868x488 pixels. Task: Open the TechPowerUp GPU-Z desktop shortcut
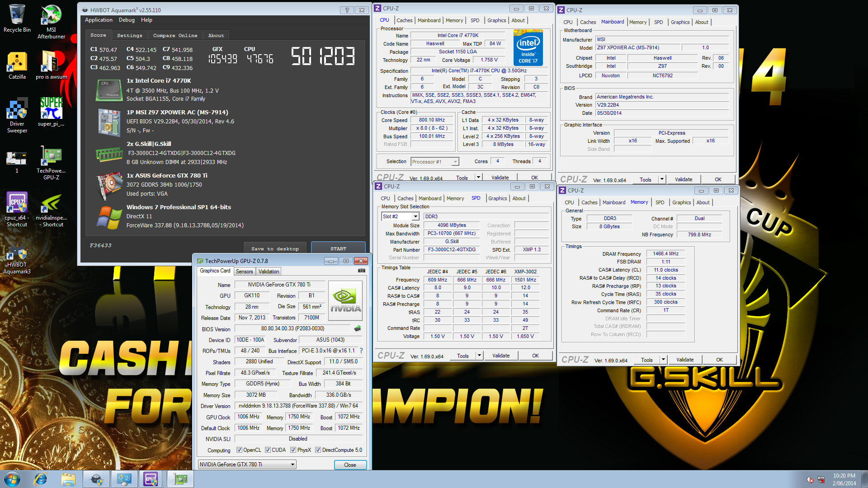tap(51, 163)
